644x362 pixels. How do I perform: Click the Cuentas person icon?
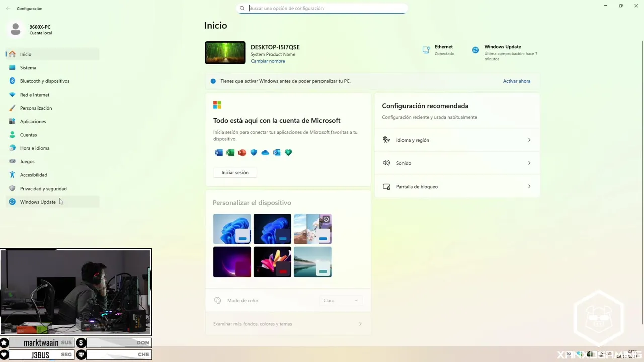(12, 135)
